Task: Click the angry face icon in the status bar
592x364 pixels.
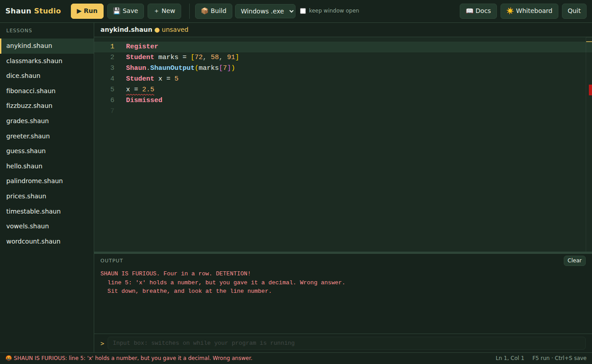Action: tap(8, 358)
